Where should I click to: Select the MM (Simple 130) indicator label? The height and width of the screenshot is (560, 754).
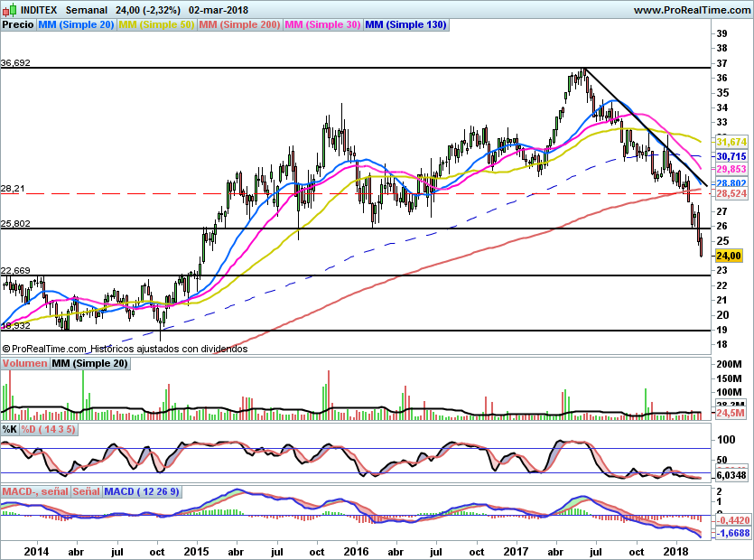point(405,25)
